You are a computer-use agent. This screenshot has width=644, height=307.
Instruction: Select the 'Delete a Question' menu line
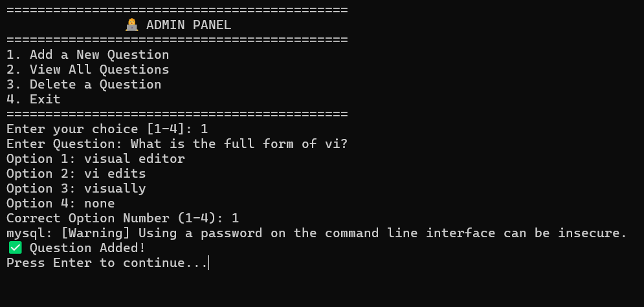pyautogui.click(x=83, y=85)
